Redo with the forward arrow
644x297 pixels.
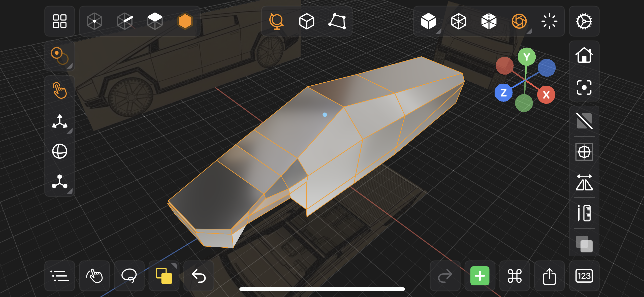click(445, 276)
